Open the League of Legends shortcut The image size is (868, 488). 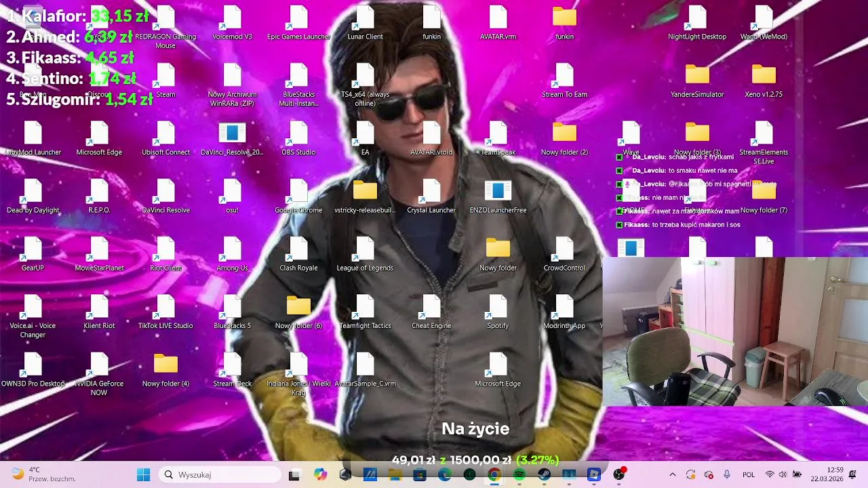click(x=365, y=253)
